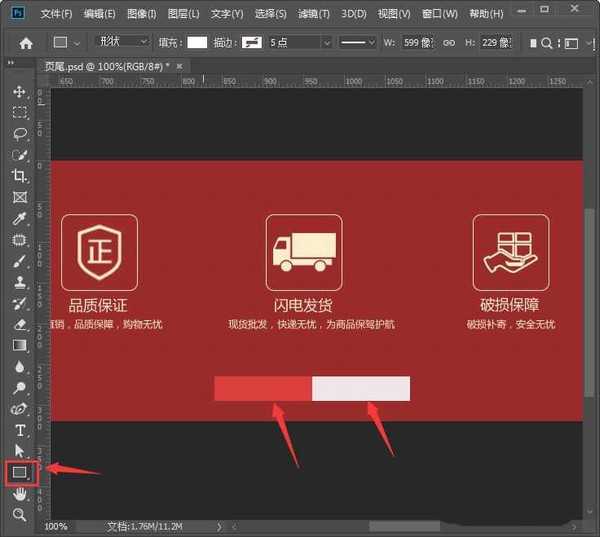The height and width of the screenshot is (537, 600).
Task: Click the Zoom tool magnifier
Action: [x=19, y=514]
